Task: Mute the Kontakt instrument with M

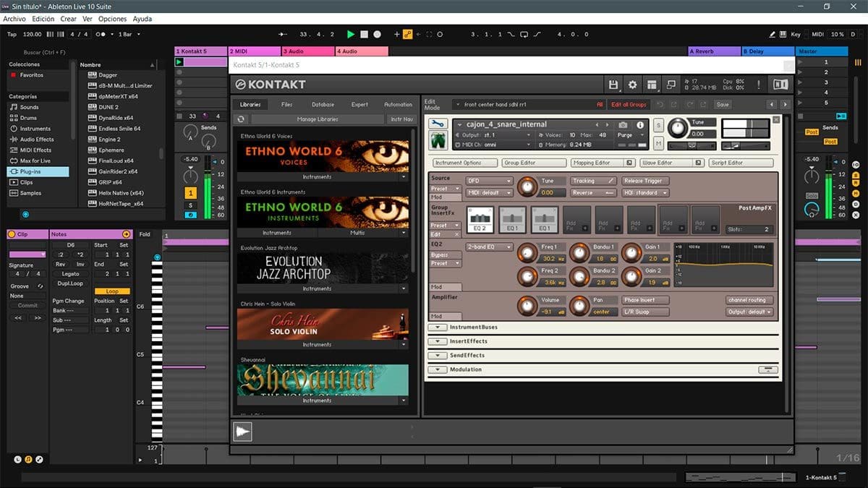Action: [658, 142]
